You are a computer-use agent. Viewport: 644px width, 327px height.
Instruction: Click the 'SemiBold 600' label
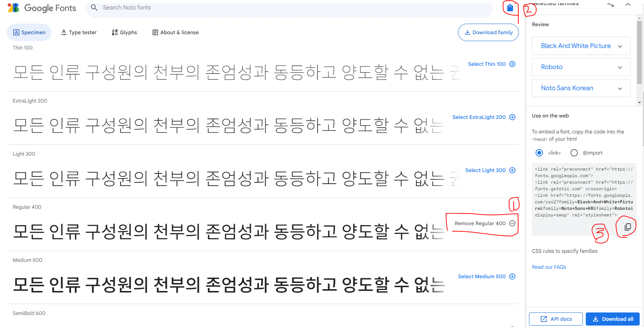tap(29, 313)
